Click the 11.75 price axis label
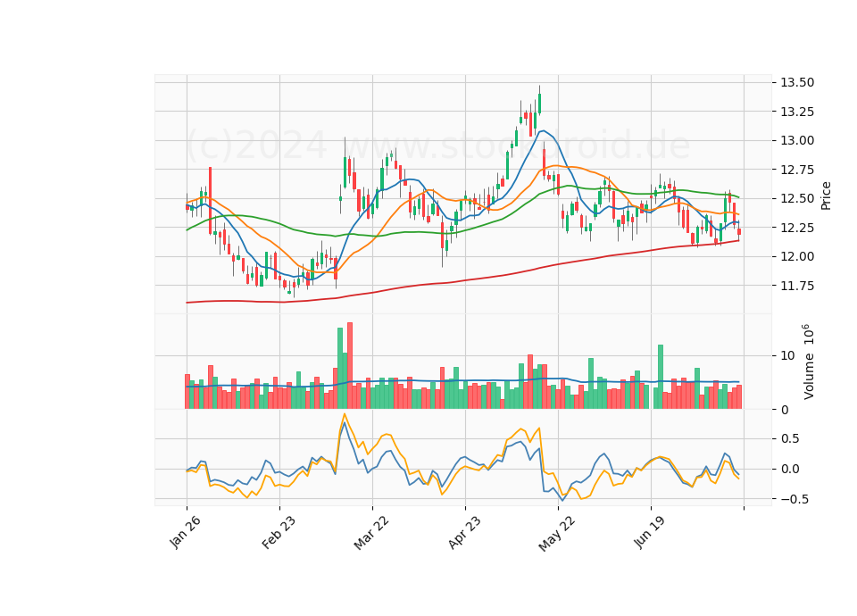This screenshot has width=857, height=616. click(797, 286)
